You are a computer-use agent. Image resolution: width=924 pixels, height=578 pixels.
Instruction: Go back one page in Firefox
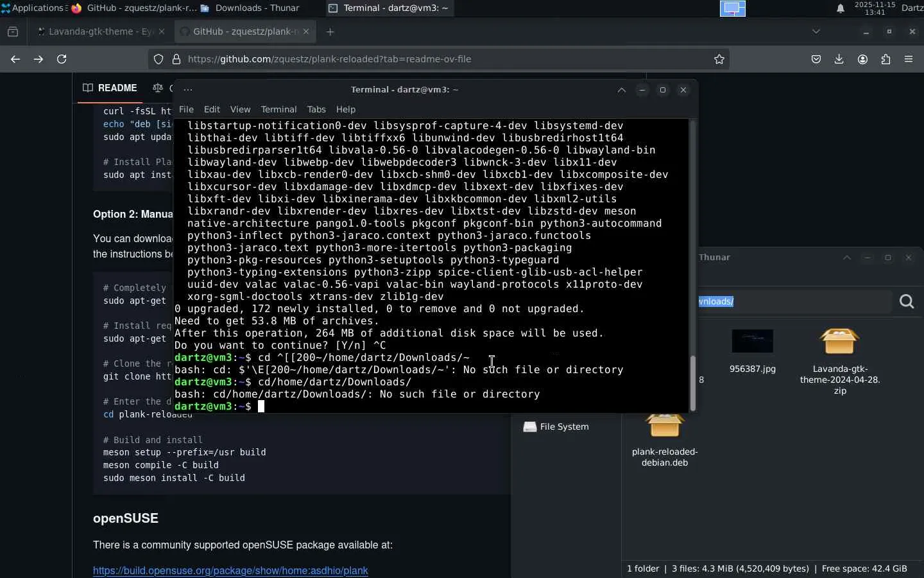tap(15, 59)
